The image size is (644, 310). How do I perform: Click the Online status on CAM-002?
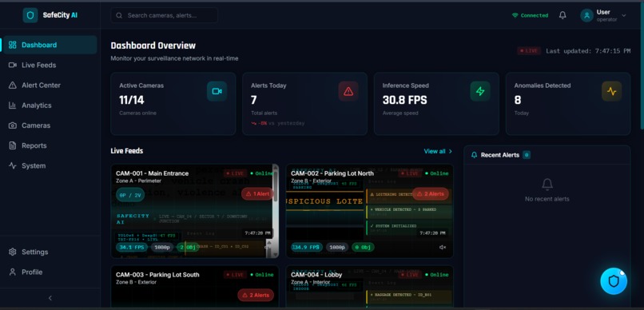click(x=436, y=173)
